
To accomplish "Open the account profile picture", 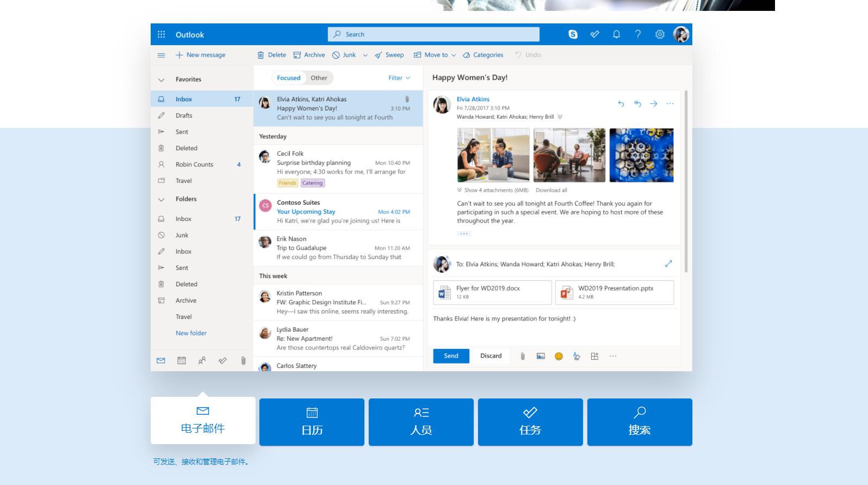I will point(681,34).
